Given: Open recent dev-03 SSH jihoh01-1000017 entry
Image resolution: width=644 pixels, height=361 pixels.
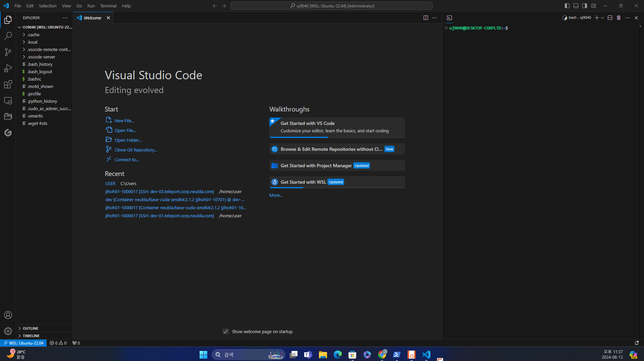Looking at the screenshot, I should [159, 191].
